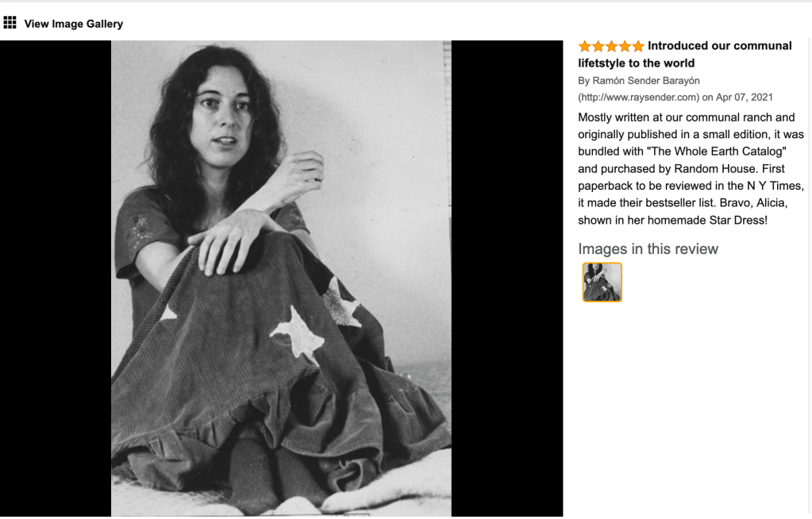Click the fourth orange rating star

point(625,46)
